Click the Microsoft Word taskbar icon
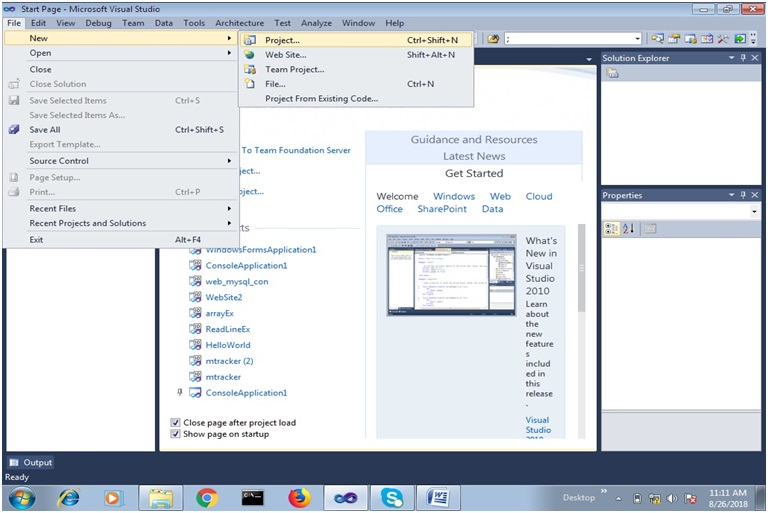Image resolution: width=768 pixels, height=513 pixels. 438,498
